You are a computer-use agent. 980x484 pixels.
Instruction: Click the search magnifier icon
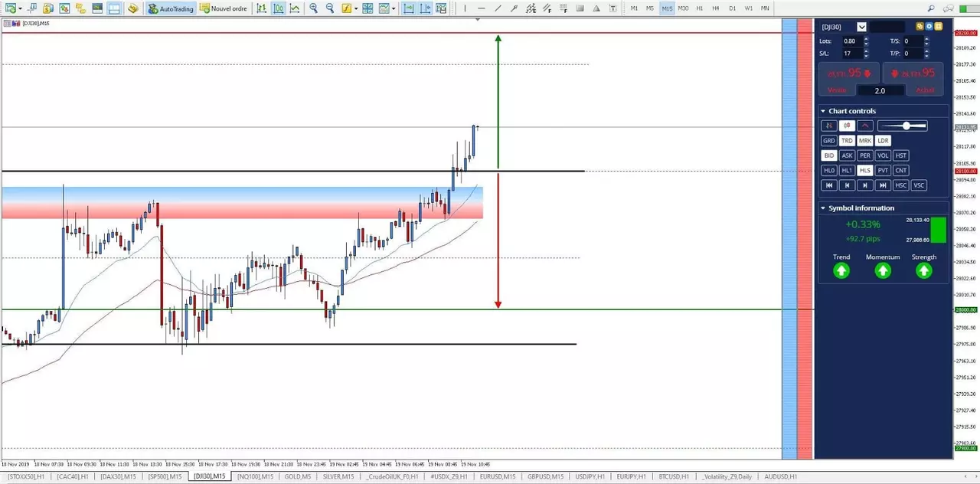click(x=931, y=8)
